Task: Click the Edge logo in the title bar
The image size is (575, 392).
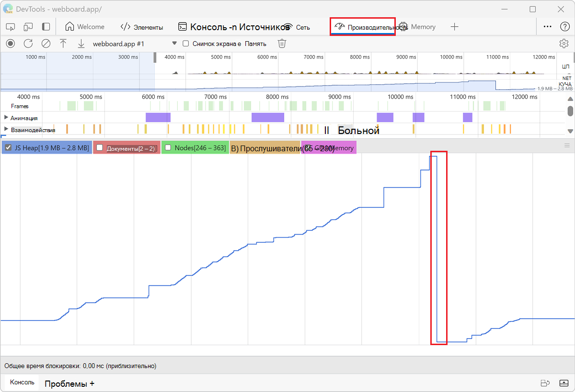Action: [x=8, y=9]
